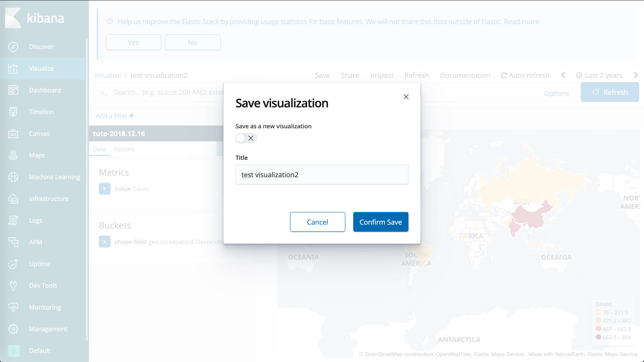
Task: Click the Dashboard sidebar icon
Action: pyautogui.click(x=13, y=90)
